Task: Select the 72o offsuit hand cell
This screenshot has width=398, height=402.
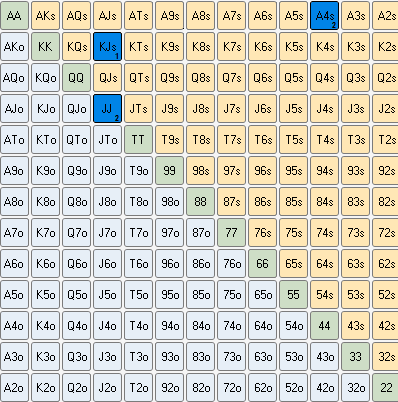Action: pyautogui.click(x=231, y=387)
